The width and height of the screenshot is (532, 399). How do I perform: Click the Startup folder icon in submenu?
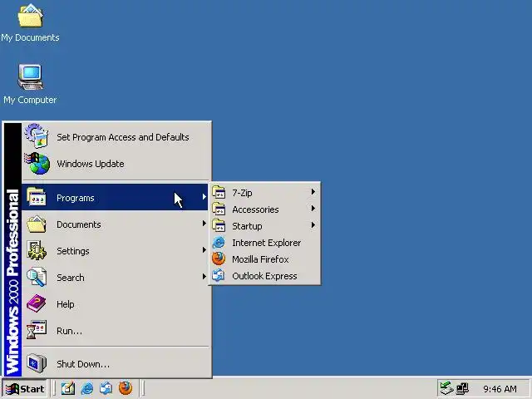(x=219, y=226)
